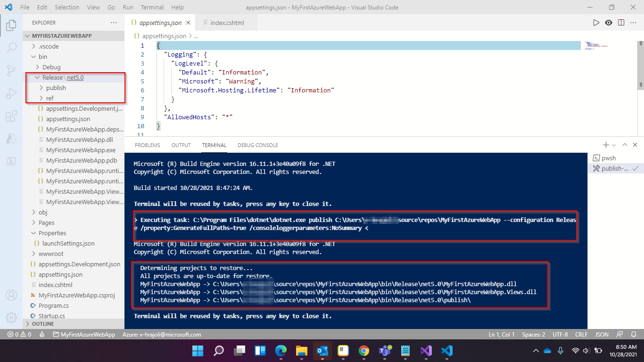Open the new terminal launch profile dropdown
Image resolution: width=644 pixels, height=362 pixels.
[x=613, y=145]
